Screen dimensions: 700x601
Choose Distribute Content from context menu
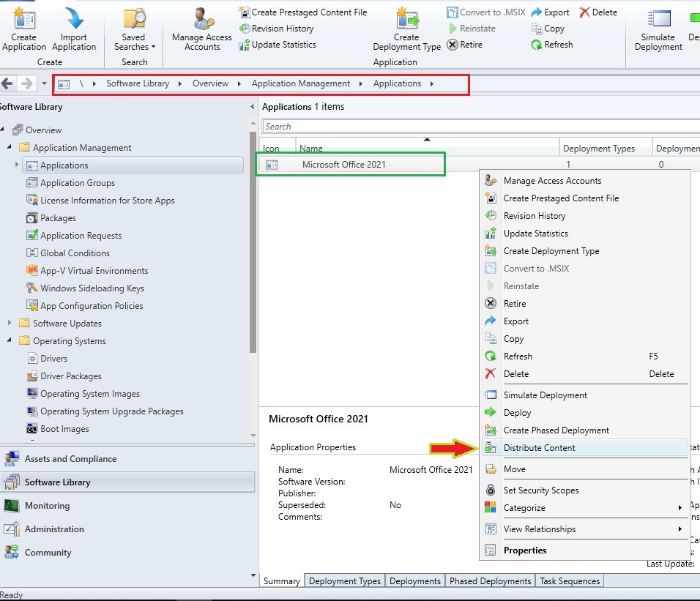coord(584,448)
